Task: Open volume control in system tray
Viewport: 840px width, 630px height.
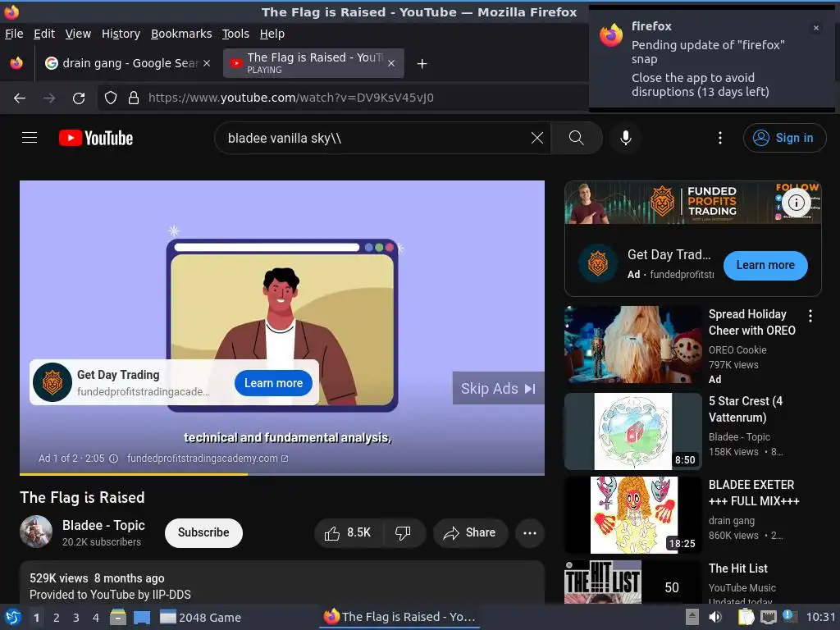Action: (715, 617)
